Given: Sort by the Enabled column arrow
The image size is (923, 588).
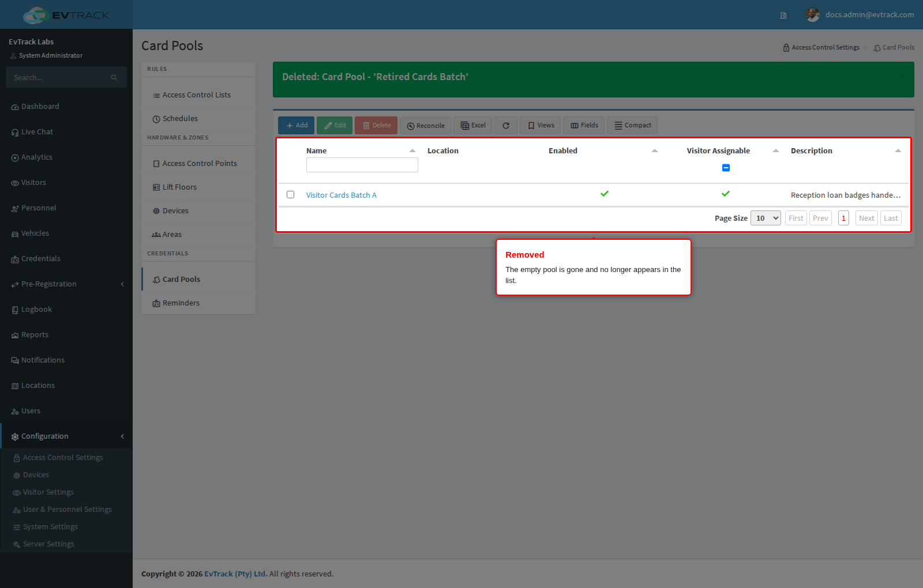Looking at the screenshot, I should (655, 150).
